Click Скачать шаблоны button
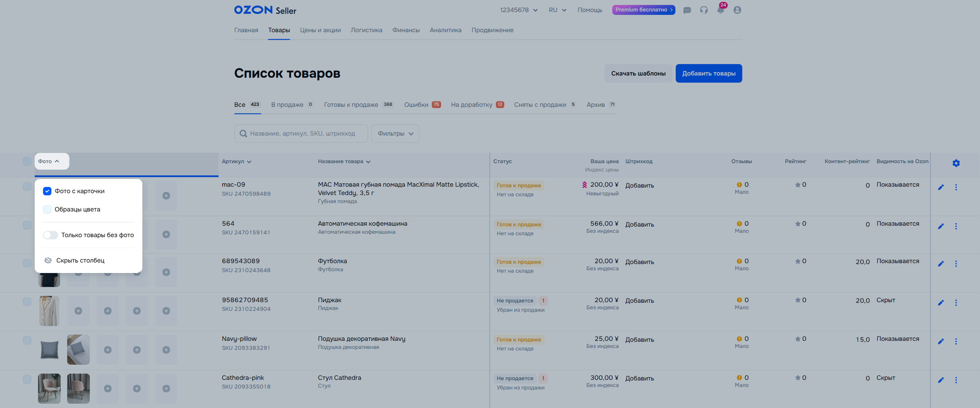Image resolution: width=980 pixels, height=408 pixels. coord(638,73)
